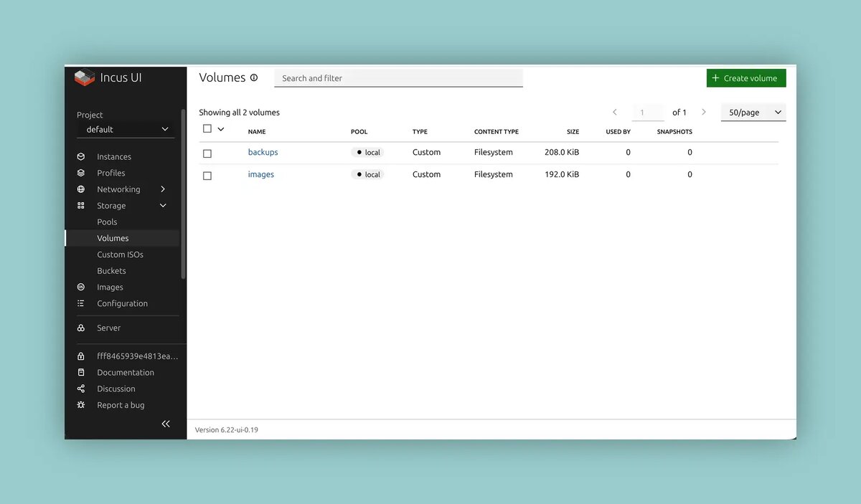Tick the checkbox for the backups volume
861x504 pixels.
(x=206, y=153)
